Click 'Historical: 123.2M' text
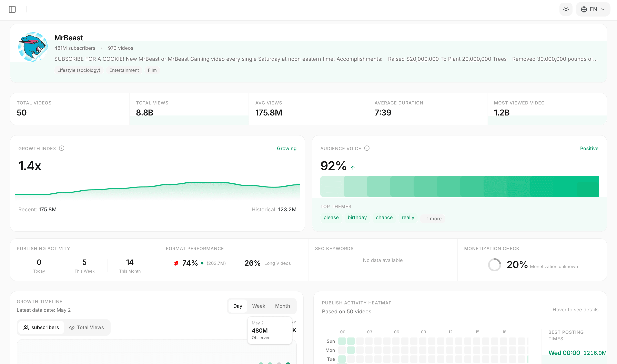The height and width of the screenshot is (364, 617). pyautogui.click(x=274, y=210)
